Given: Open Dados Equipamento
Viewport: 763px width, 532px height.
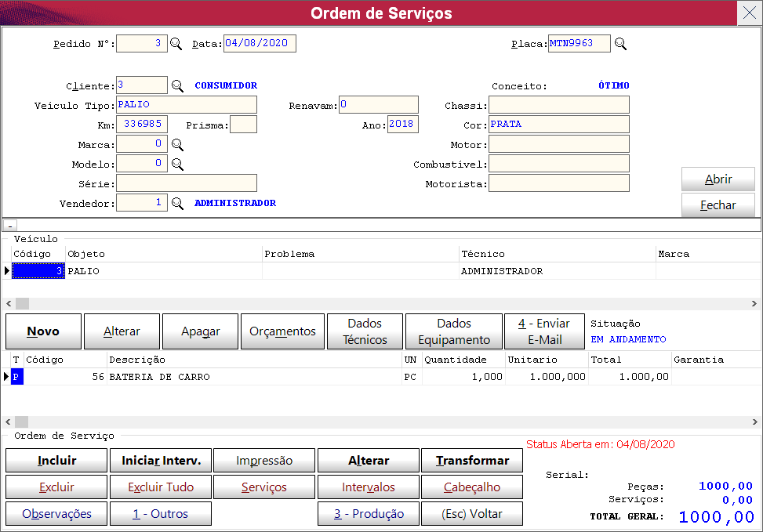Looking at the screenshot, I should click(x=454, y=331).
